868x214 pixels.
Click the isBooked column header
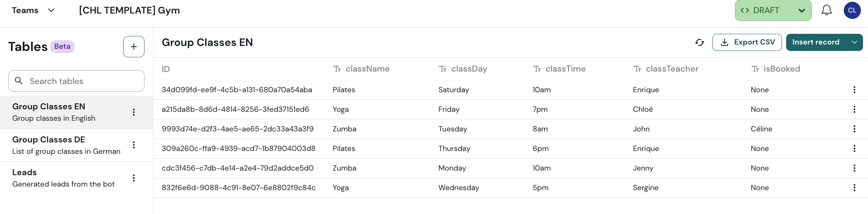782,69
